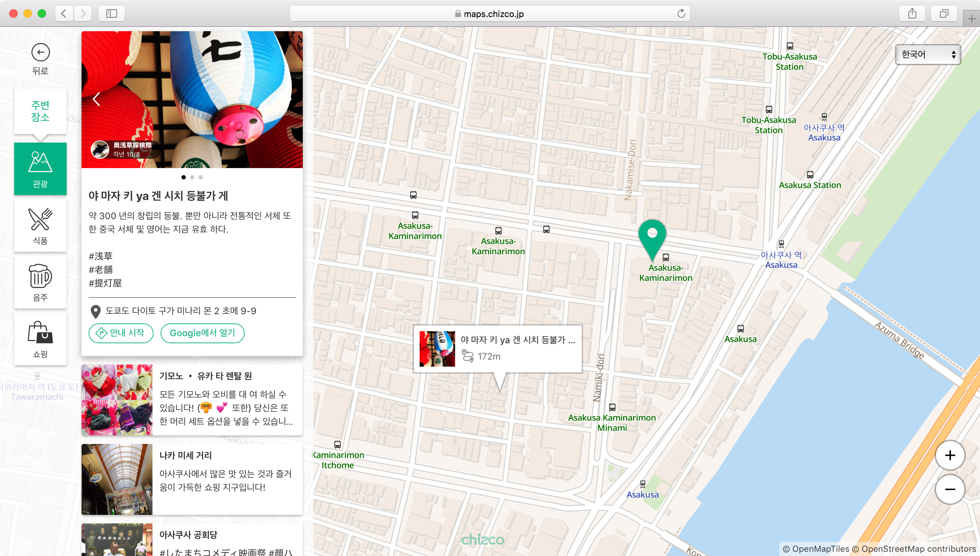Click the 안내 시작 start guidance button

[x=121, y=333]
